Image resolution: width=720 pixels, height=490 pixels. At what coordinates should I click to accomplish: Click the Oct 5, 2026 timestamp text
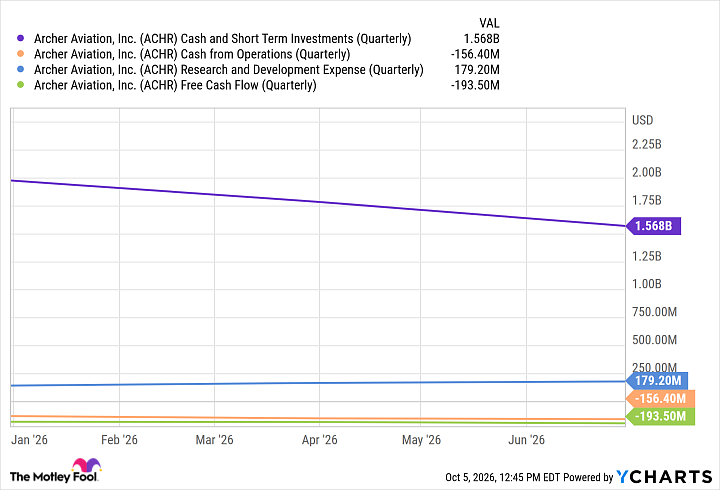pyautogui.click(x=502, y=478)
